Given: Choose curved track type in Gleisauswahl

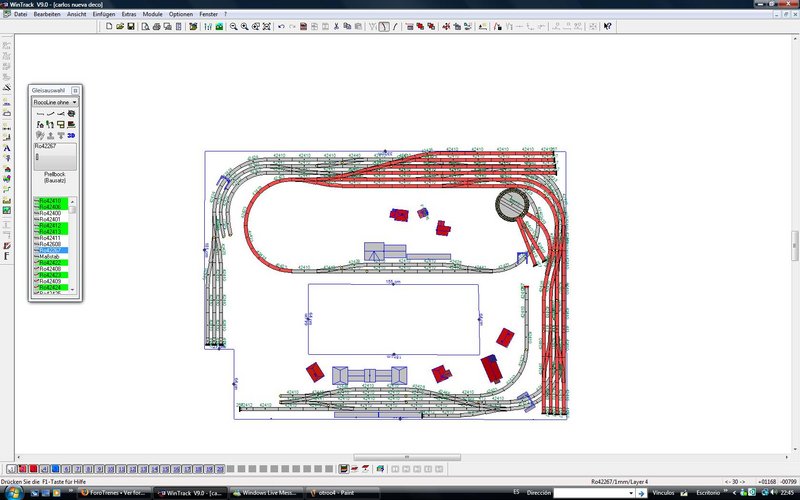Looking at the screenshot, I should 51,113.
